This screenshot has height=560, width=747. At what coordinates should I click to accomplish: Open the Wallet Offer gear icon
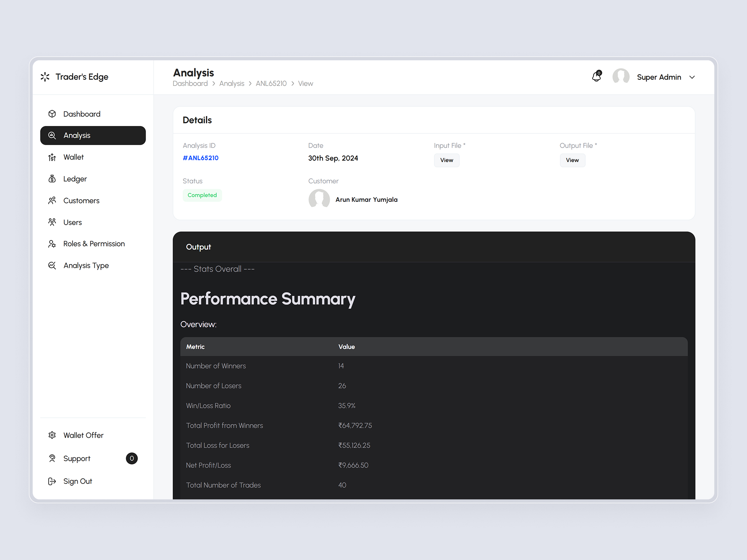point(52,435)
